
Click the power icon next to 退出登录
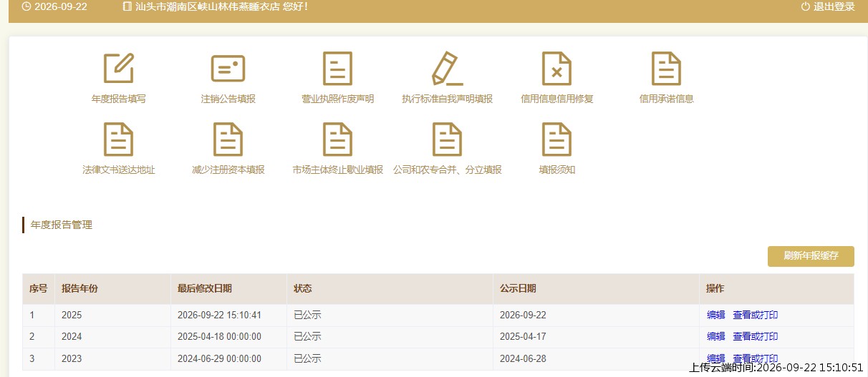pyautogui.click(x=806, y=6)
